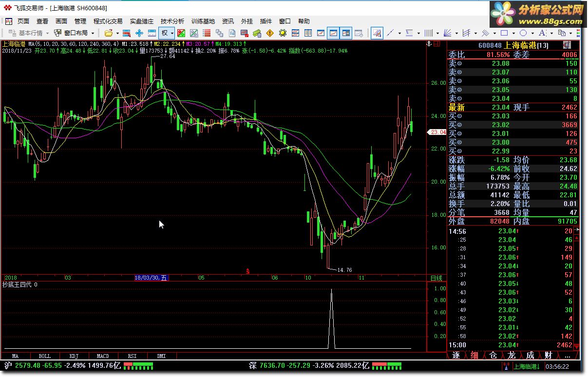
Task: Select the rectangle drawing tool
Action: tap(504, 33)
